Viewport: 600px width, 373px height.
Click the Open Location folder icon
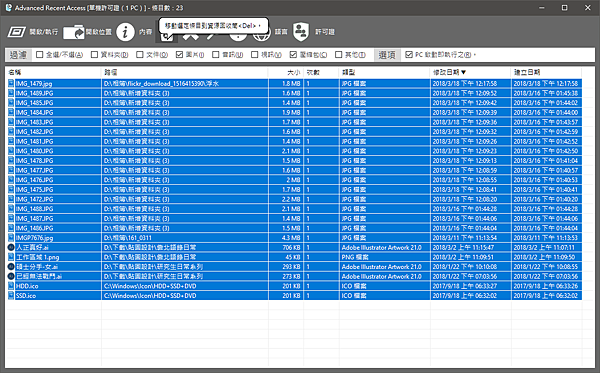click(73, 32)
